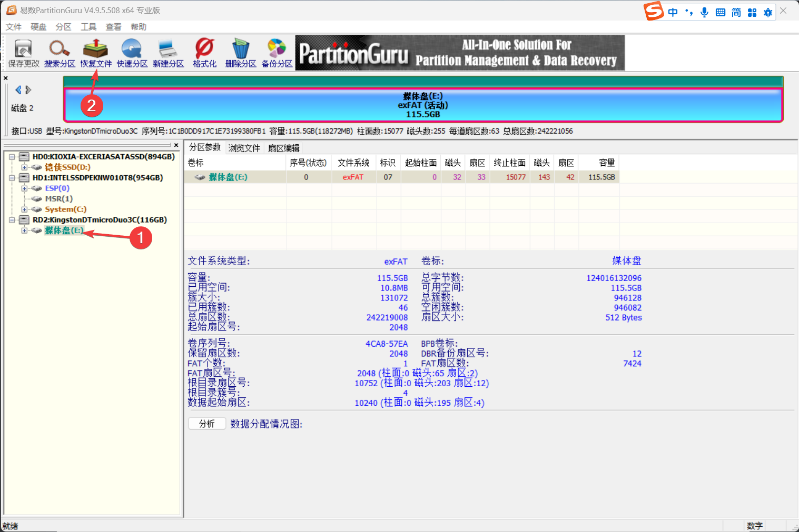The image size is (799, 532).
Task: Click the 终止柱面 column header
Action: (x=510, y=163)
